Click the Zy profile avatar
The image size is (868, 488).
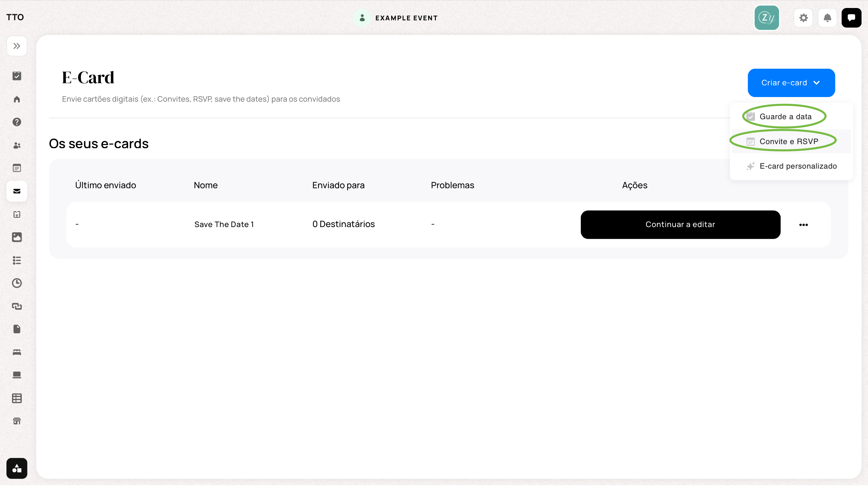[767, 18]
